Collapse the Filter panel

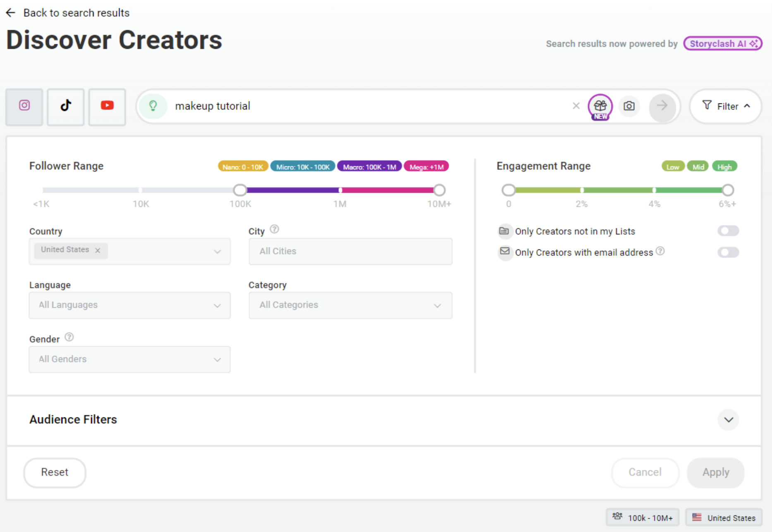725,106
